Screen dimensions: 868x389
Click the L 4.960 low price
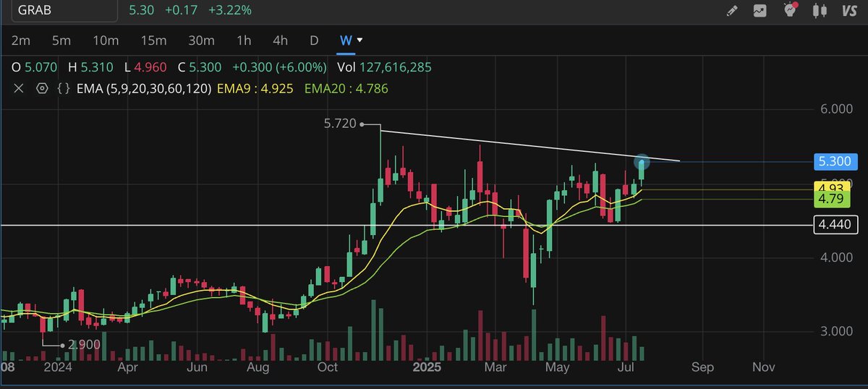[x=145, y=67]
